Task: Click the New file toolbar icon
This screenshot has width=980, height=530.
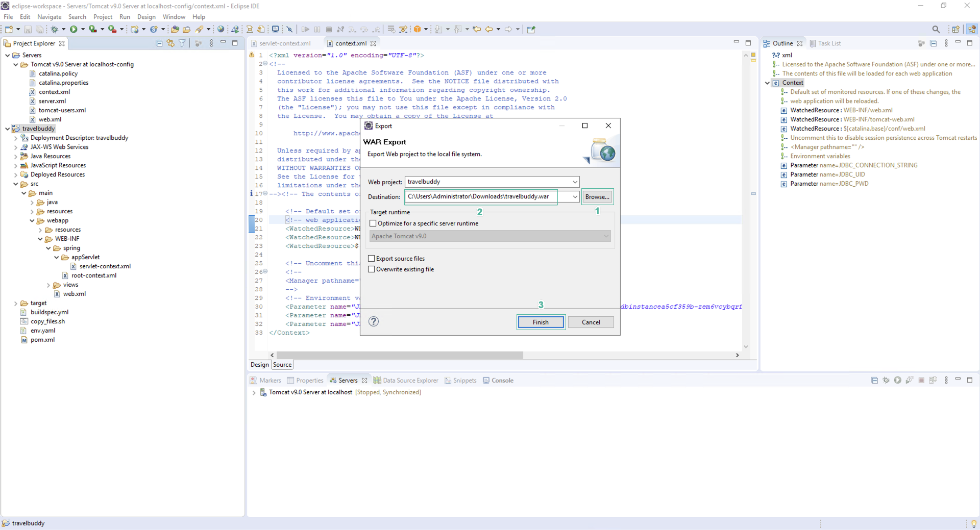Action: (8, 29)
